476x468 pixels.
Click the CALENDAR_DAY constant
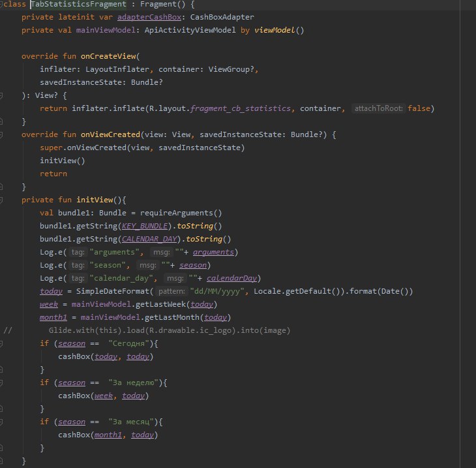click(149, 239)
